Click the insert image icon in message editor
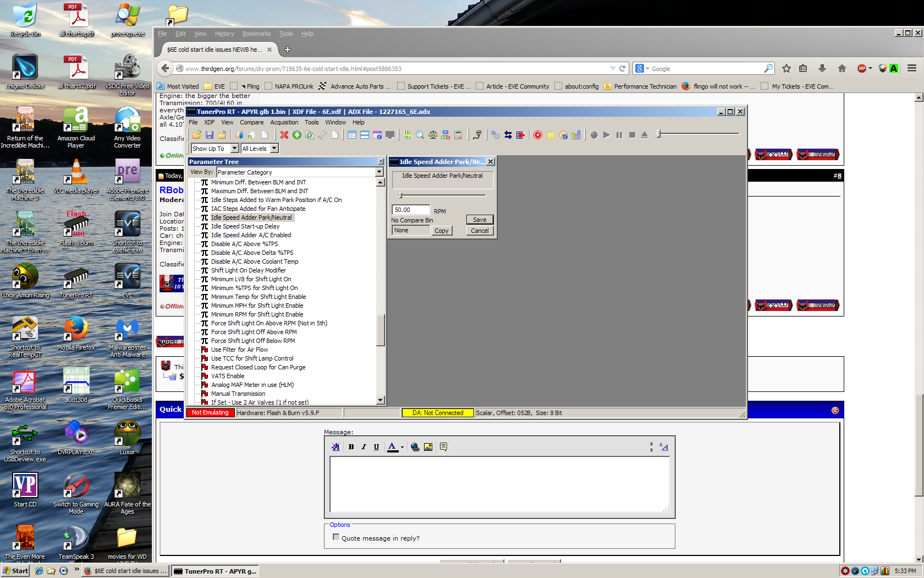924x578 pixels. point(428,447)
